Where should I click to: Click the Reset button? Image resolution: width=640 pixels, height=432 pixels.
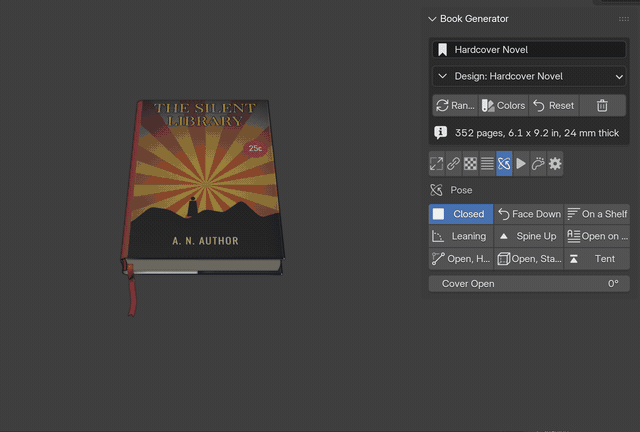(x=554, y=105)
